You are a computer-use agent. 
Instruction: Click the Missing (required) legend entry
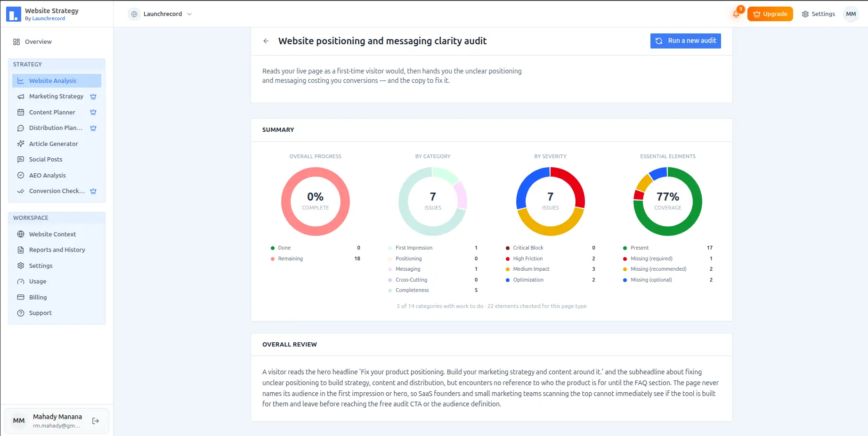668,258
